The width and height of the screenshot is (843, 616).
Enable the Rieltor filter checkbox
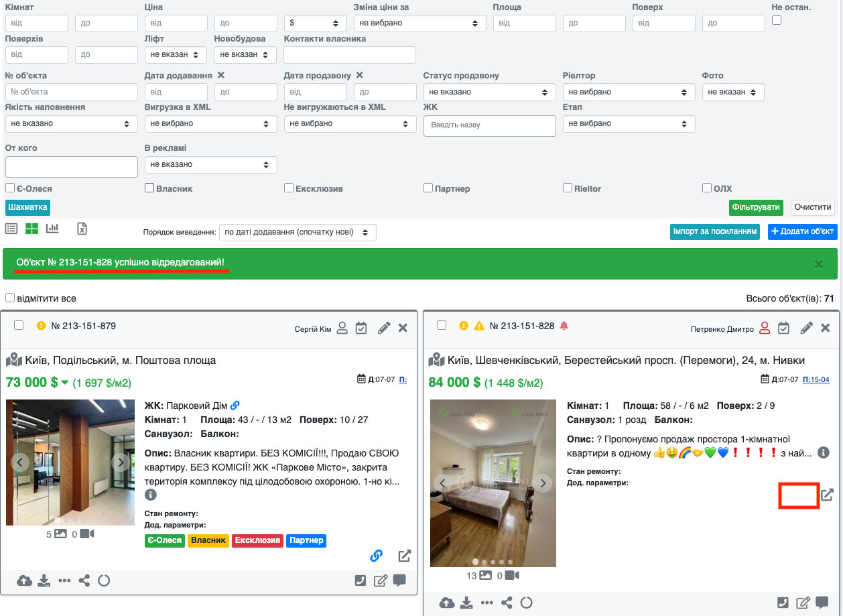click(x=568, y=188)
